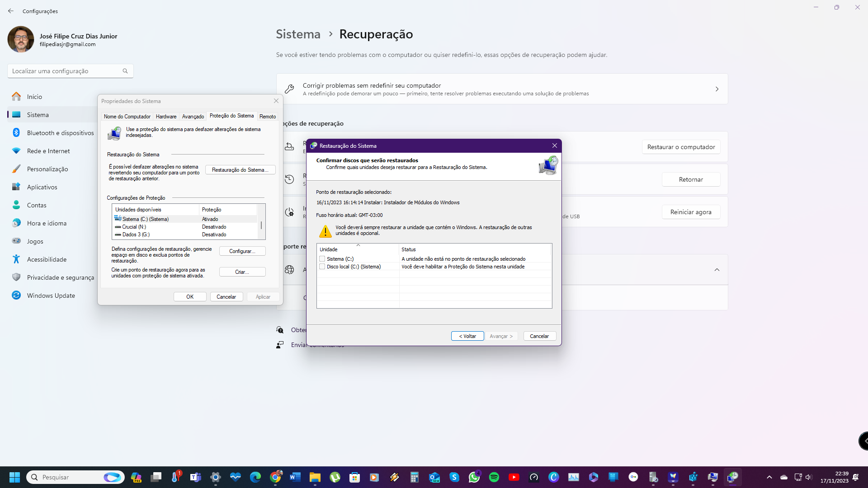Click the taskbar Pesquisar search box

[75, 477]
